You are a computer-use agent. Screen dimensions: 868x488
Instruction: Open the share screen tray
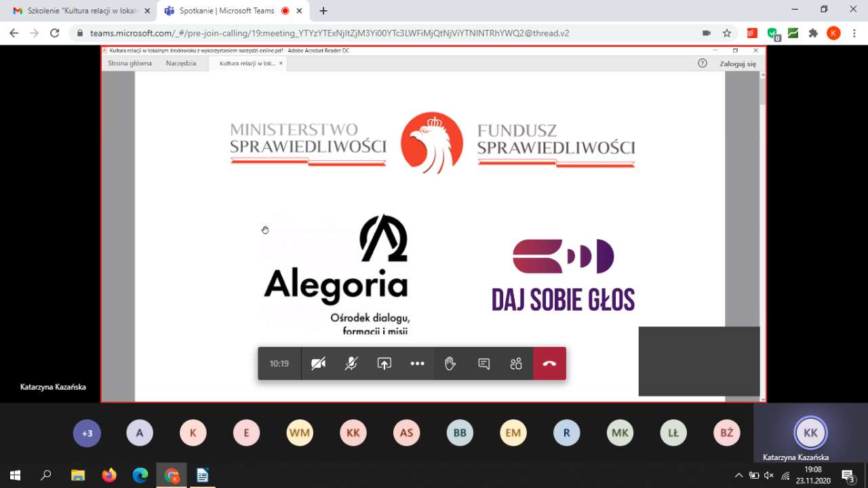click(384, 364)
